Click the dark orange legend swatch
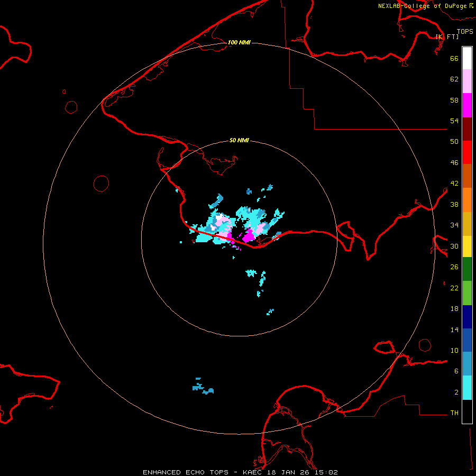 pos(467,176)
